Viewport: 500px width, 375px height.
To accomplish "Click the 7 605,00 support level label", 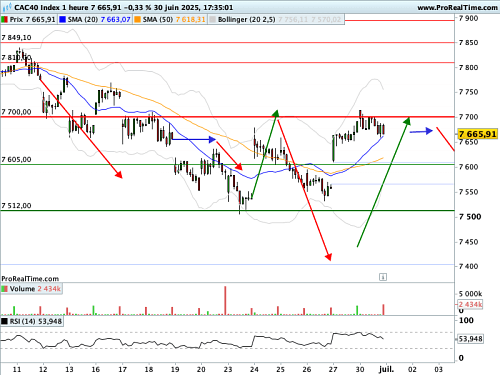I will point(16,160).
